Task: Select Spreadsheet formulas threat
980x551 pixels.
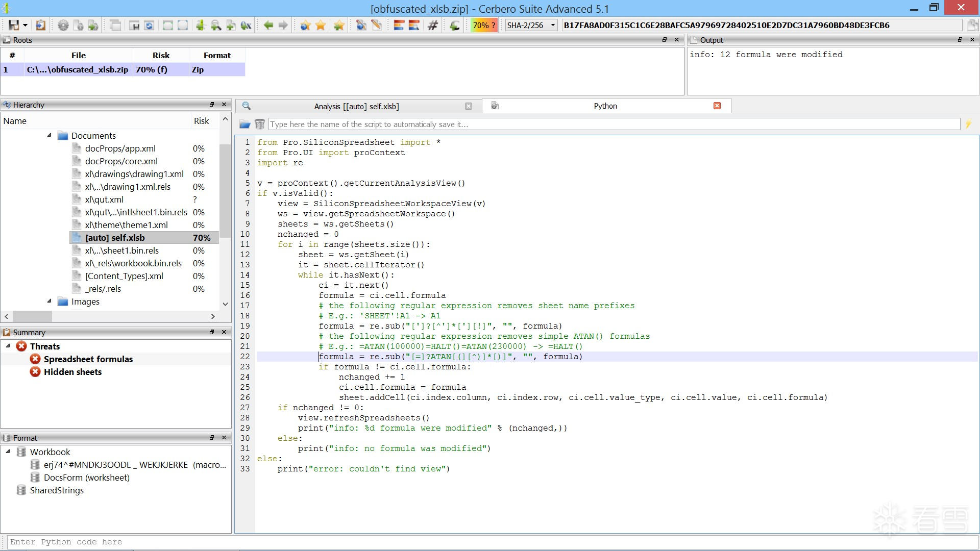Action: pyautogui.click(x=88, y=359)
